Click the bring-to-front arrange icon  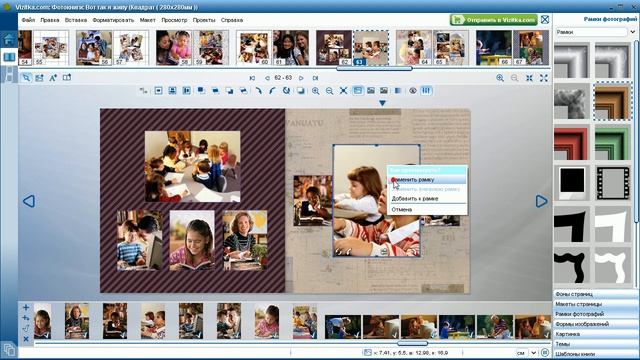tap(201, 91)
